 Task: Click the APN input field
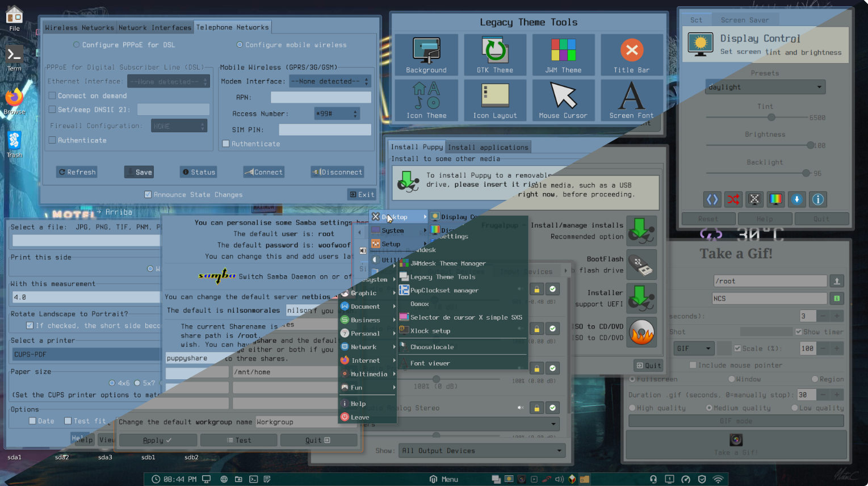click(321, 97)
